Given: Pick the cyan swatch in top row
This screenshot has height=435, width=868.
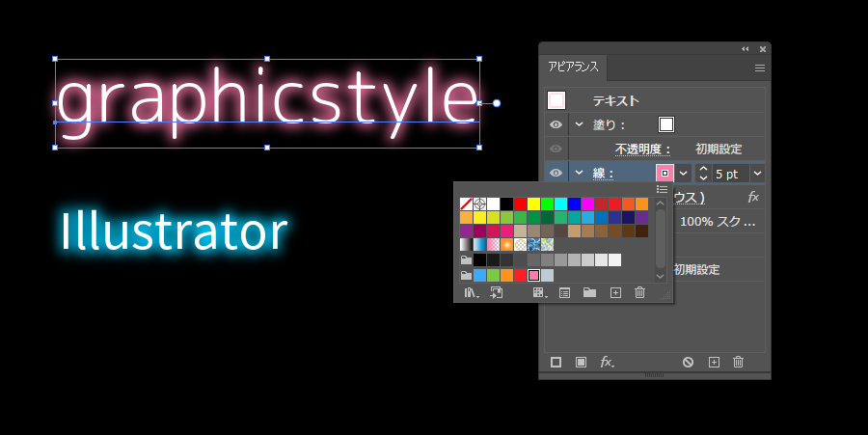Looking at the screenshot, I should pyautogui.click(x=560, y=204).
